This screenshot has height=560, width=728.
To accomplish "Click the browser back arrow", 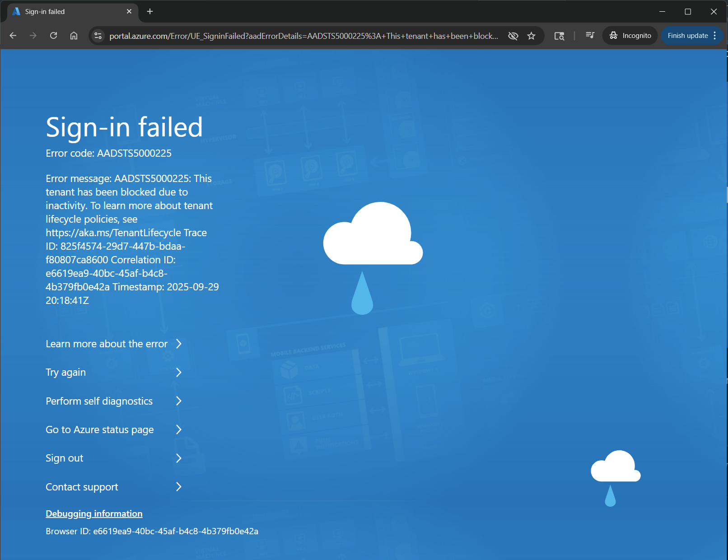I will (x=13, y=36).
